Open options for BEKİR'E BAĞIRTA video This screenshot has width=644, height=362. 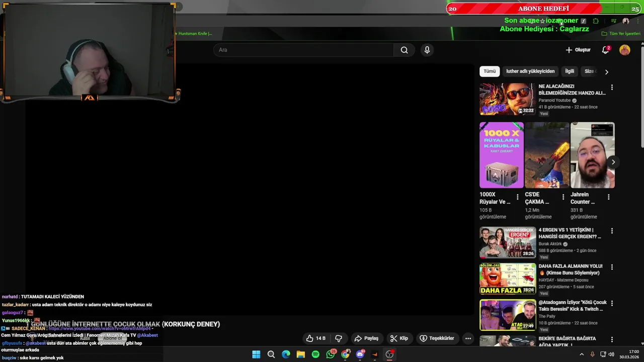[x=612, y=340]
